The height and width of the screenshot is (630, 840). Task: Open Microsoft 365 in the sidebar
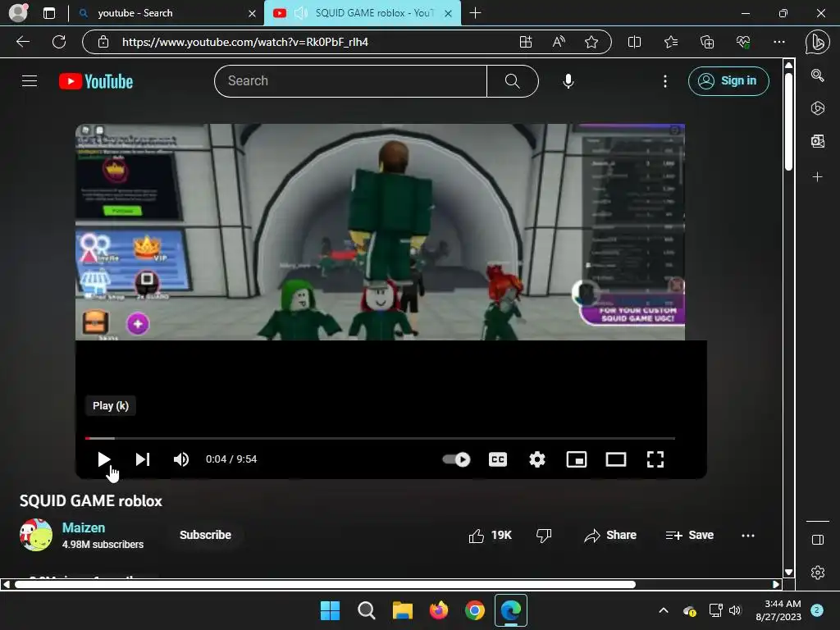[818, 108]
